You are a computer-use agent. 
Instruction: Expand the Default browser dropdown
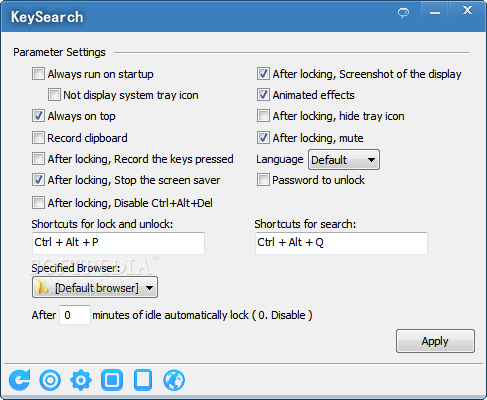pos(95,287)
